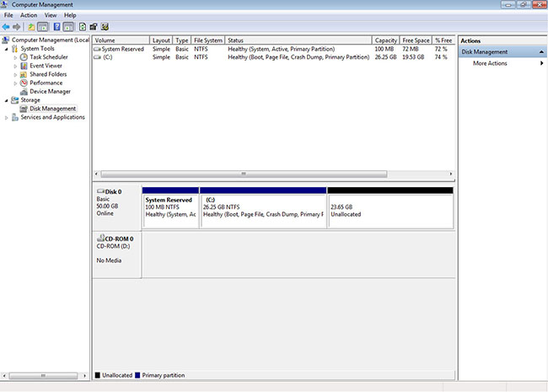Expand Services and Applications node
The image size is (548, 392).
(6, 118)
